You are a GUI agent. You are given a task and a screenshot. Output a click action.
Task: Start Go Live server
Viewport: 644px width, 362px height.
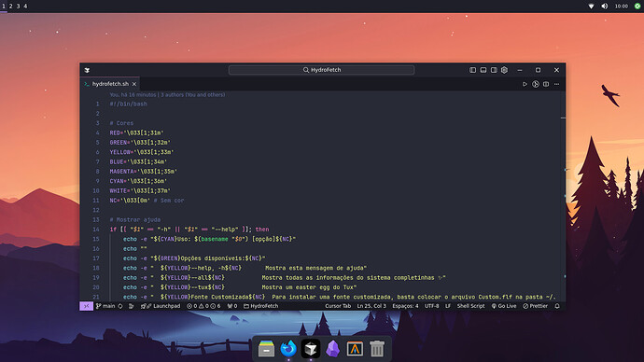[504, 306]
